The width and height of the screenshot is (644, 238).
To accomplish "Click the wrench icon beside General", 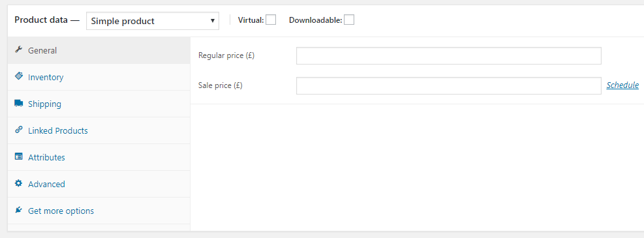I will click(x=18, y=50).
